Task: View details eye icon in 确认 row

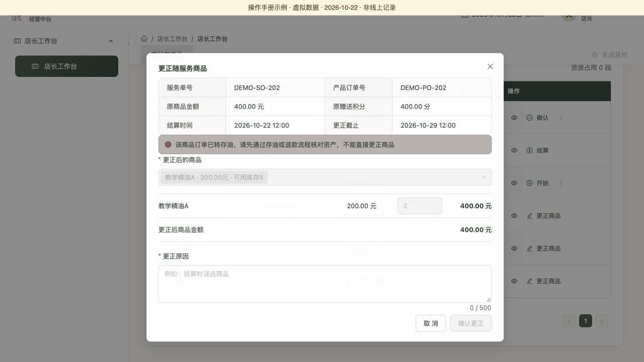Action: [514, 118]
